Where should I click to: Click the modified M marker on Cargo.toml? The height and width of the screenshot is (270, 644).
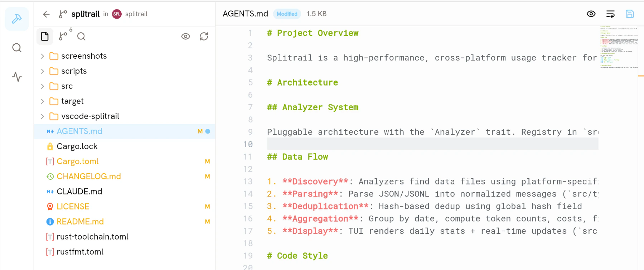(207, 161)
